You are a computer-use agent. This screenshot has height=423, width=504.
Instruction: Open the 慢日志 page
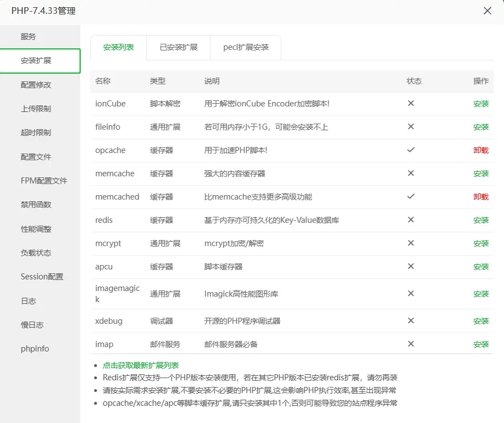click(x=31, y=324)
